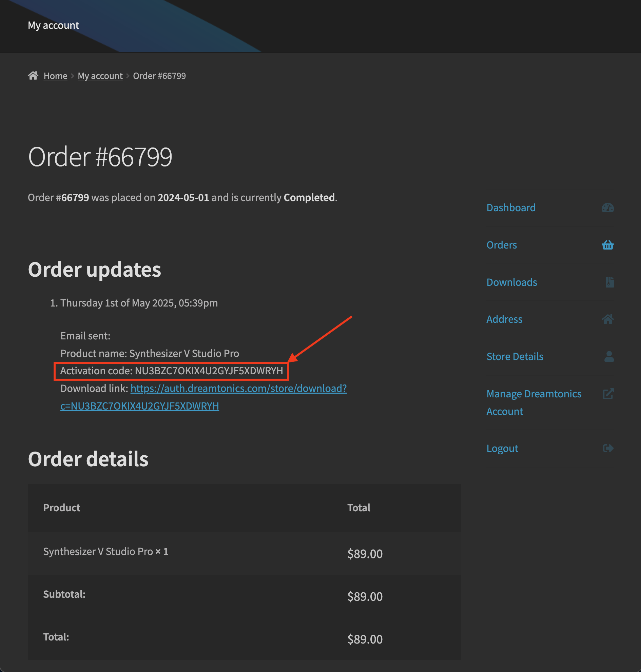Click the Logout arrow icon
The image size is (641, 672).
coord(608,448)
